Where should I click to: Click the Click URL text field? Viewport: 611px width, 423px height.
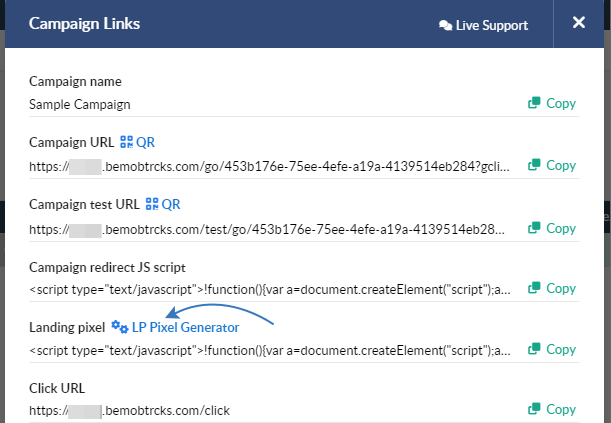(x=129, y=411)
